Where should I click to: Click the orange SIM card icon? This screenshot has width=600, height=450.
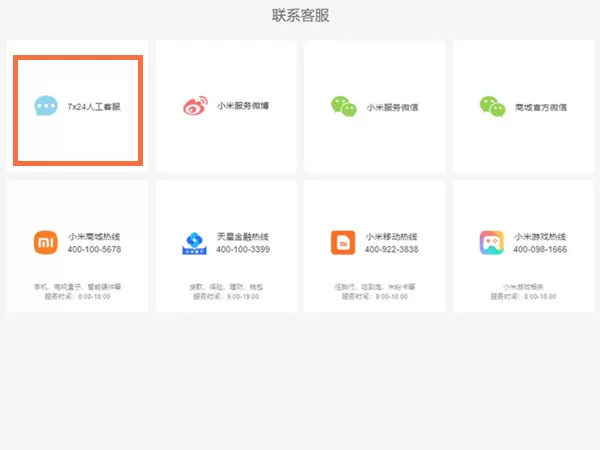343,242
